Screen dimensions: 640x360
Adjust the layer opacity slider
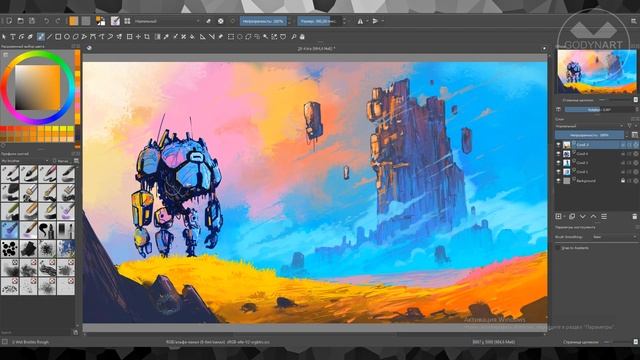click(x=589, y=135)
